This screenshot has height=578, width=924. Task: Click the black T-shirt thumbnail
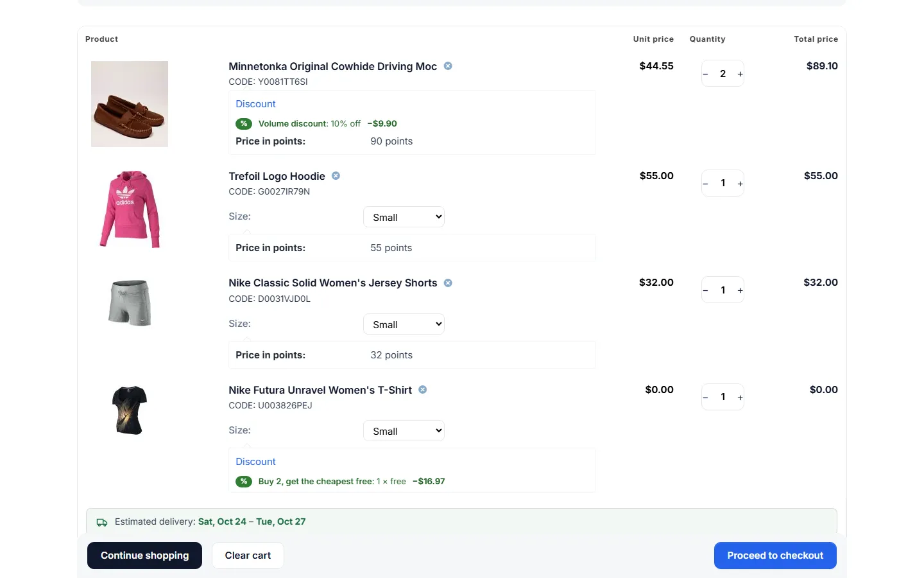[130, 410]
